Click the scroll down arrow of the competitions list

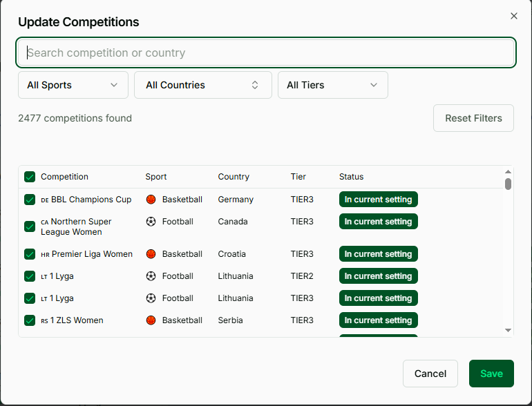tap(508, 330)
